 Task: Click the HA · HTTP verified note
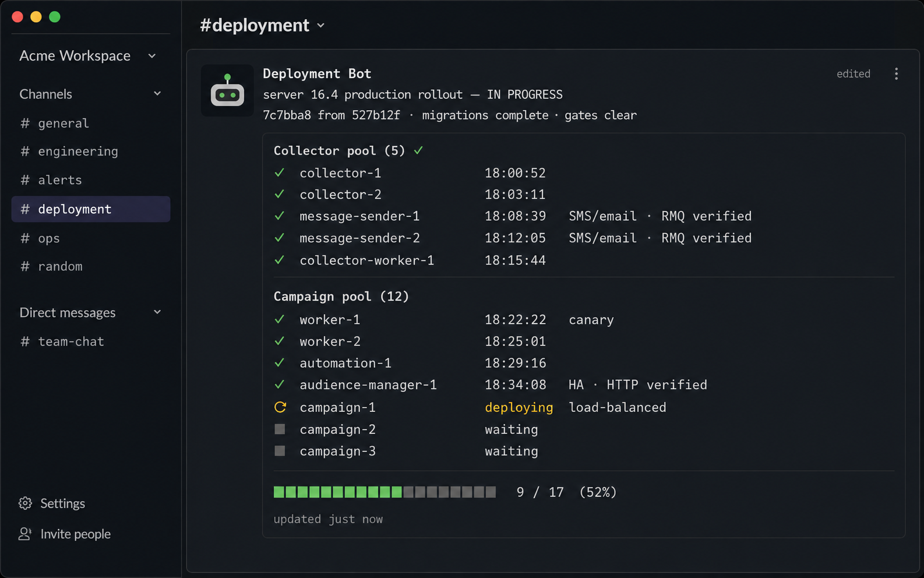638,385
